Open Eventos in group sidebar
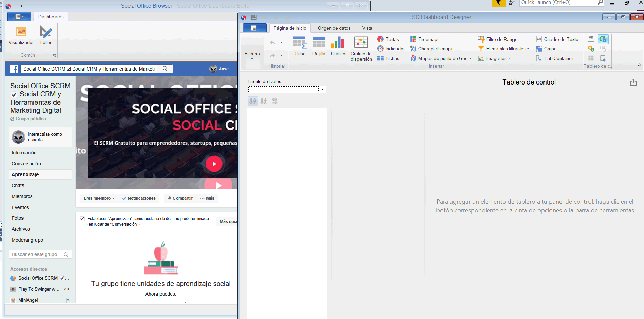Image resolution: width=644 pixels, height=319 pixels. tap(20, 207)
